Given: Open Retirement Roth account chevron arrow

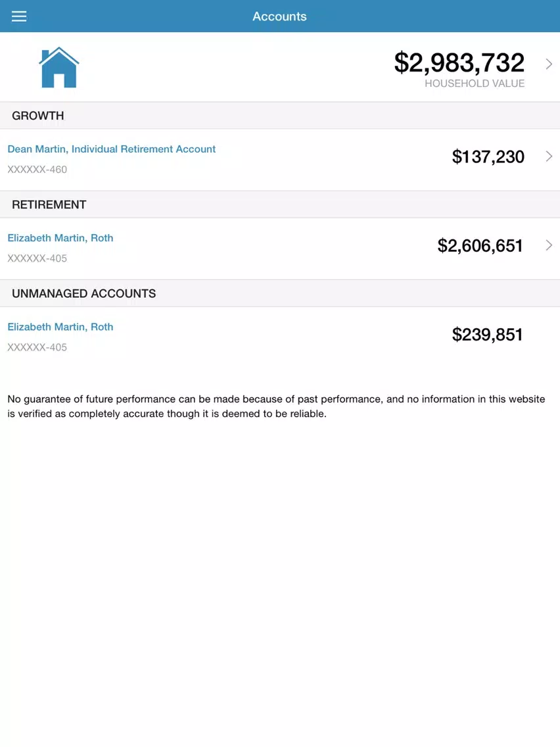Looking at the screenshot, I should coord(549,245).
